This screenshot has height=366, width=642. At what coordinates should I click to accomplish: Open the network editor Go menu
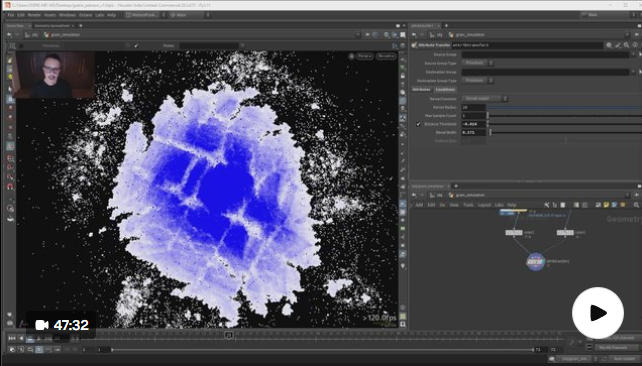coord(442,205)
